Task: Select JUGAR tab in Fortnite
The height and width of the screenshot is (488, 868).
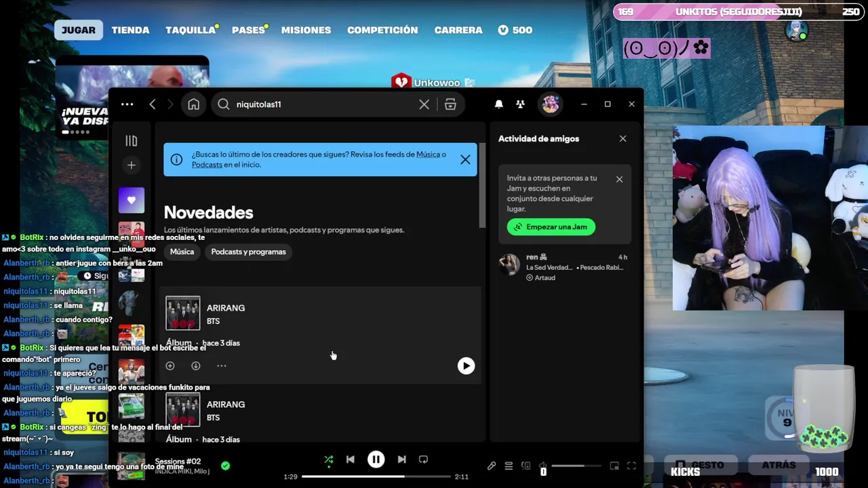Action: 79,30
